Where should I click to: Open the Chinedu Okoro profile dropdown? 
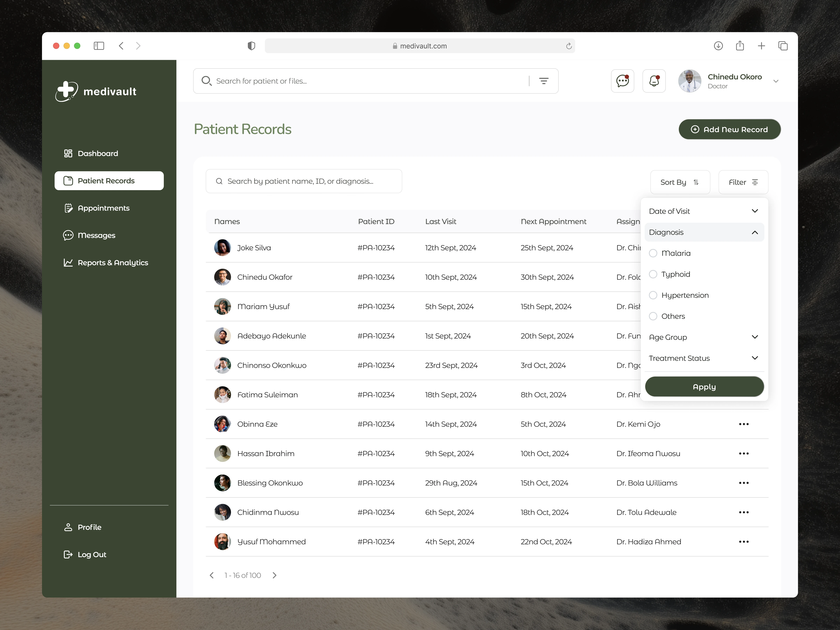[776, 81]
